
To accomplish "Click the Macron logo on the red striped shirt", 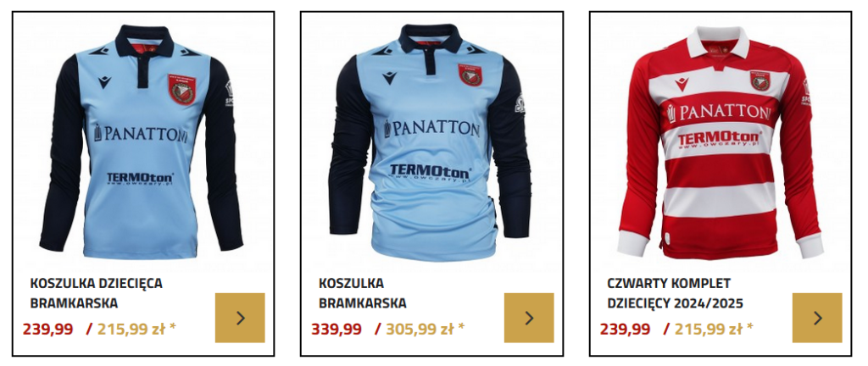I will [682, 85].
